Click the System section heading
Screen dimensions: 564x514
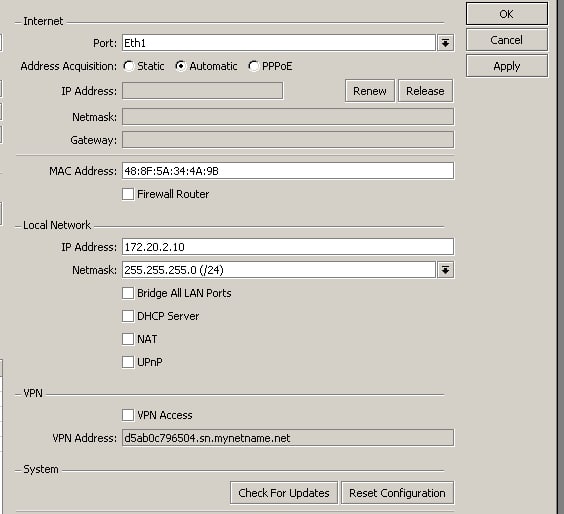[41, 469]
